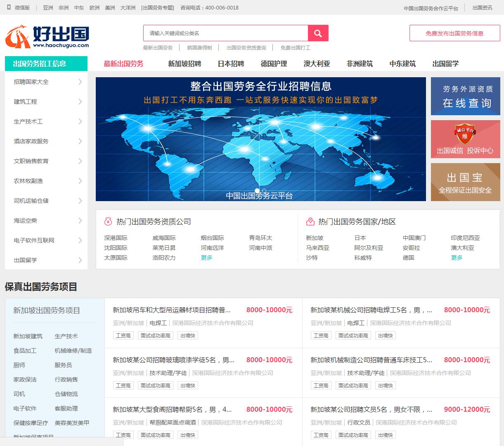The width and height of the screenshot is (504, 446).
Task: Expand 招聘国家大全 category arrow
Action: (x=80, y=82)
